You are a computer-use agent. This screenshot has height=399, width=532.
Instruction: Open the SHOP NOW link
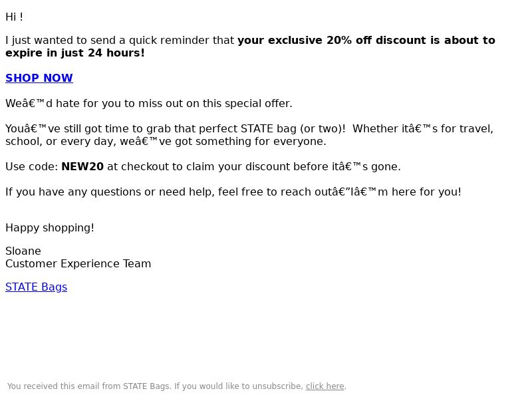39,78
